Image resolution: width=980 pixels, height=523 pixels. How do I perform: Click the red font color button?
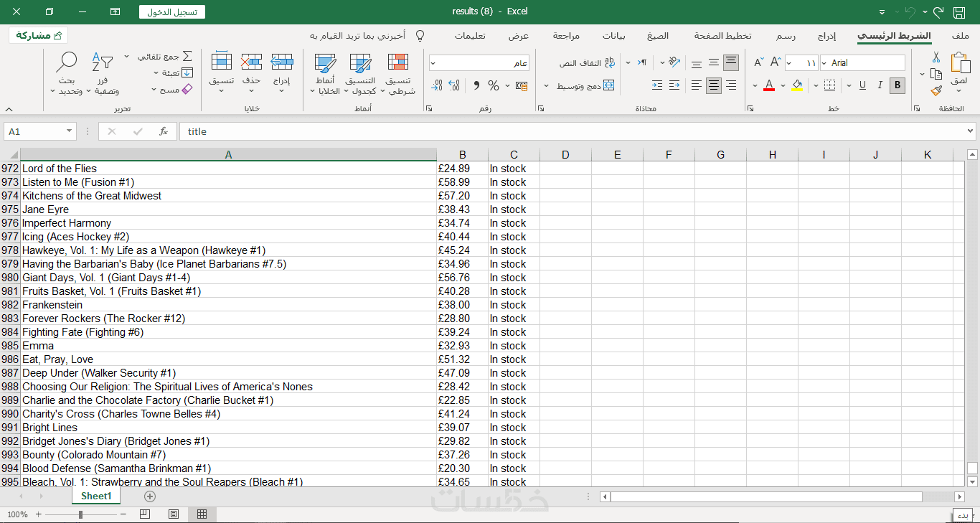(769, 85)
